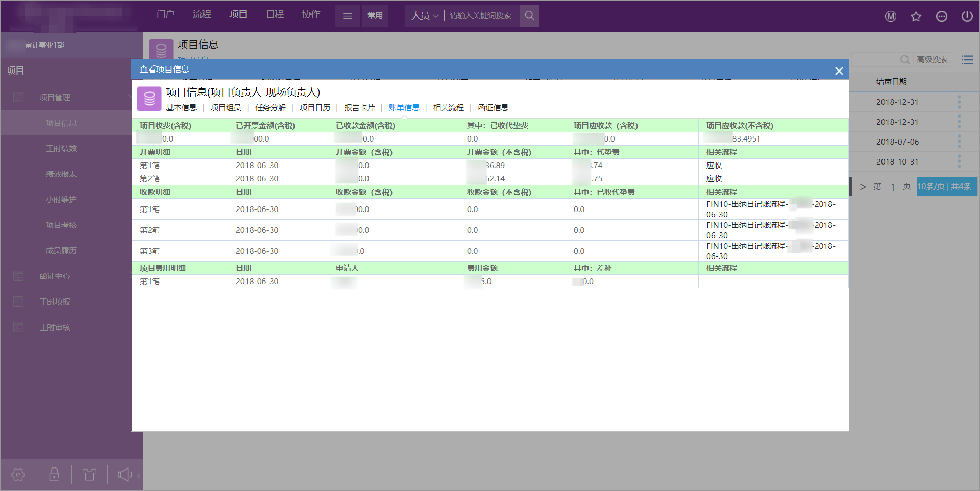Click 项目应收款(不含税) value ending 83.4951
The width and height of the screenshot is (980, 491).
pos(733,138)
